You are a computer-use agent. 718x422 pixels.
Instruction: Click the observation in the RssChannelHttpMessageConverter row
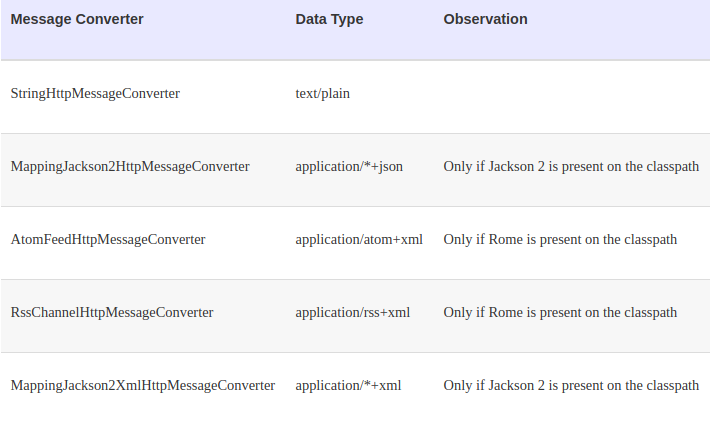click(x=560, y=312)
